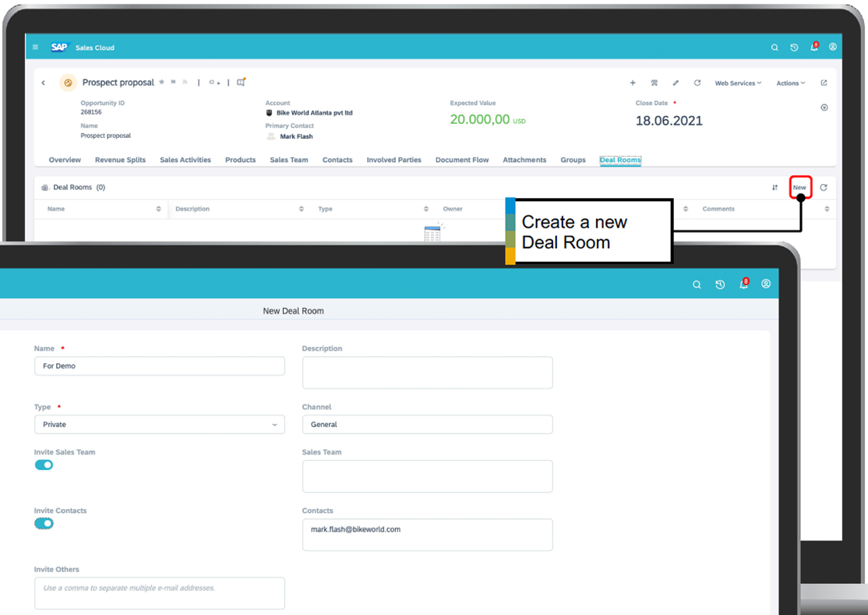Click the Contacts box with mark.flash@bikeworld.com
868x615 pixels.
click(427, 535)
